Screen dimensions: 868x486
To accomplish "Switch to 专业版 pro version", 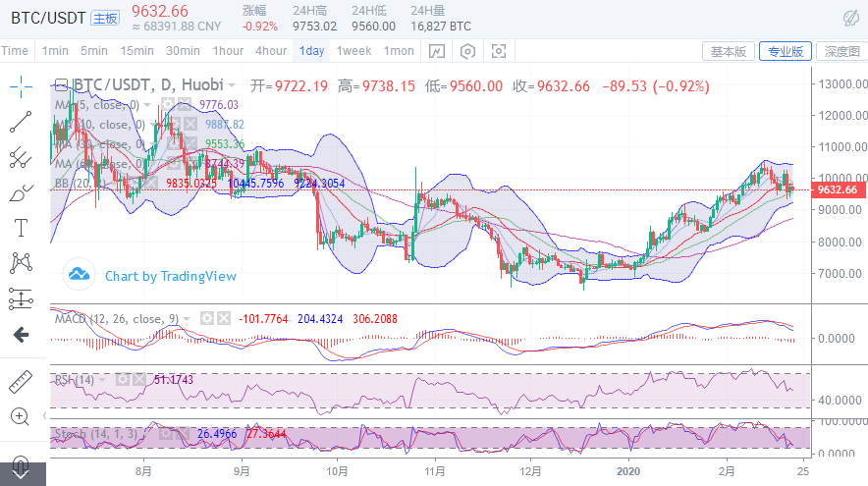I will click(785, 51).
